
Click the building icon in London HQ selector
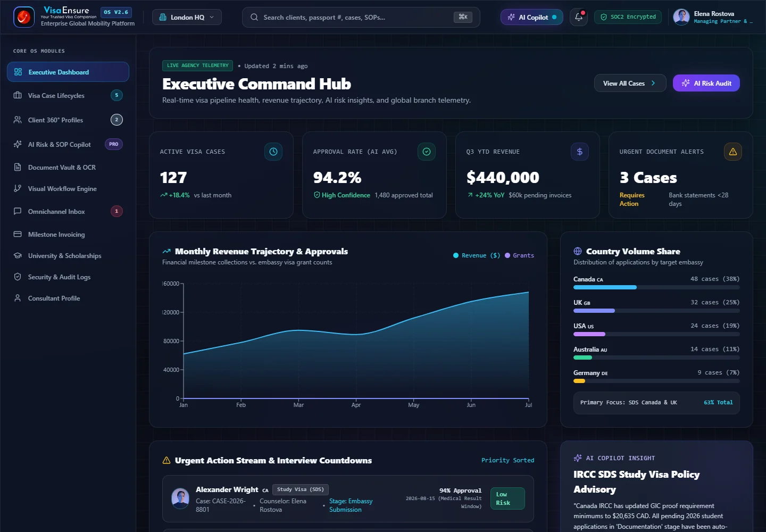click(x=163, y=17)
